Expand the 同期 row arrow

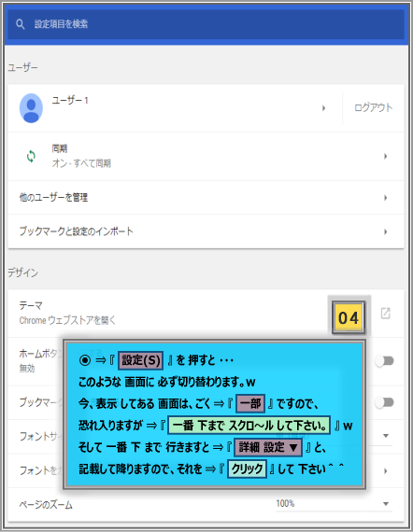(x=386, y=157)
